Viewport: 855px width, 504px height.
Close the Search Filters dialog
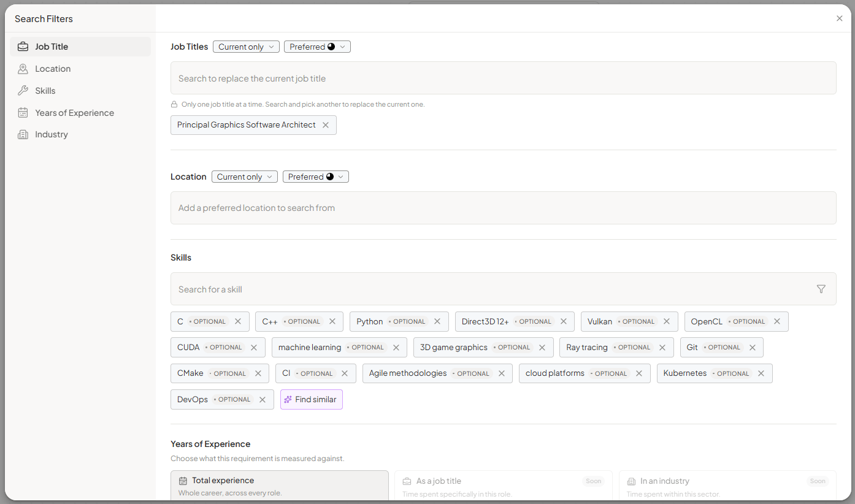pyautogui.click(x=840, y=18)
